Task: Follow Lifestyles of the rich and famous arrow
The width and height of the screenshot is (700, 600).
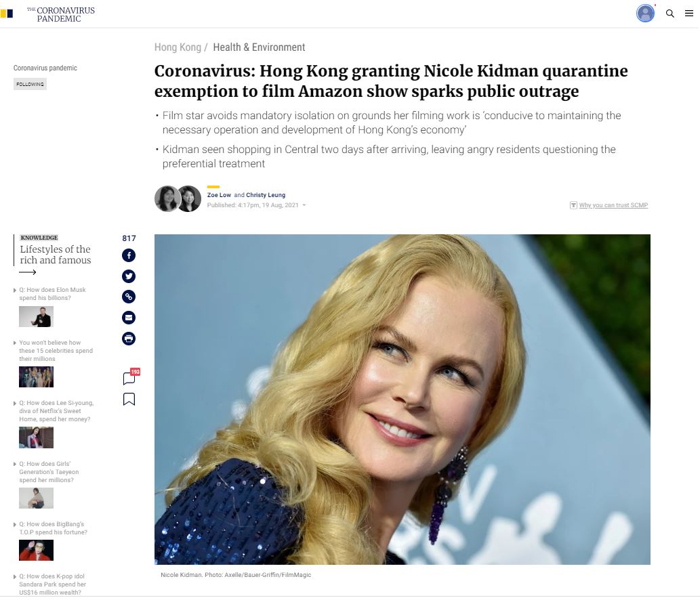Action: pos(28,272)
